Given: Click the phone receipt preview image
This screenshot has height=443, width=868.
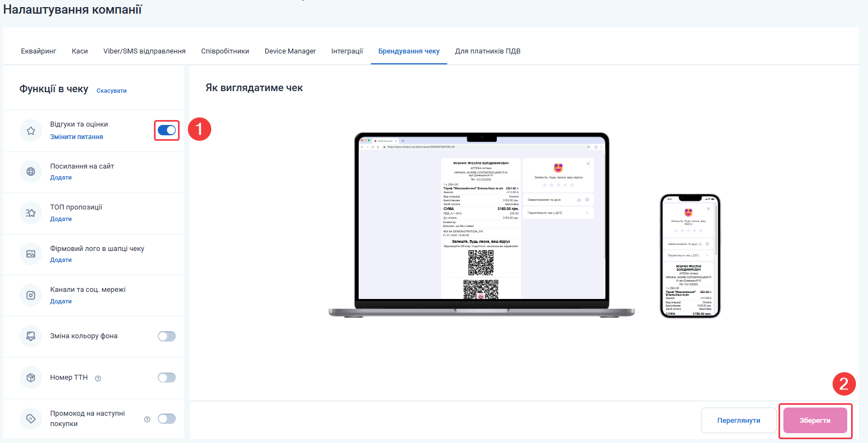Looking at the screenshot, I should 690,256.
